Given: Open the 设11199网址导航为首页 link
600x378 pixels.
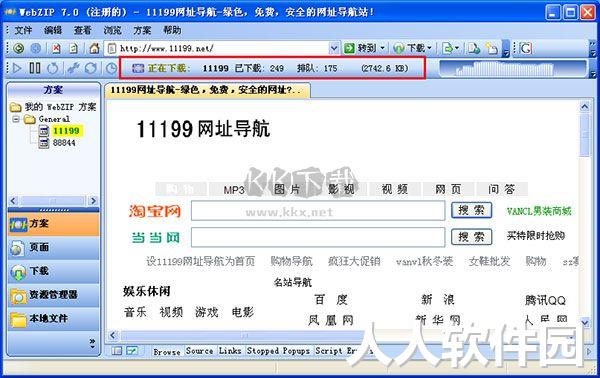Looking at the screenshot, I should click(x=201, y=261).
